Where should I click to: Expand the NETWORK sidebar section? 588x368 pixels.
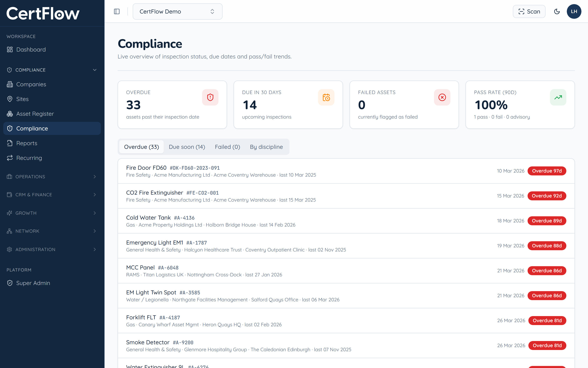52,231
